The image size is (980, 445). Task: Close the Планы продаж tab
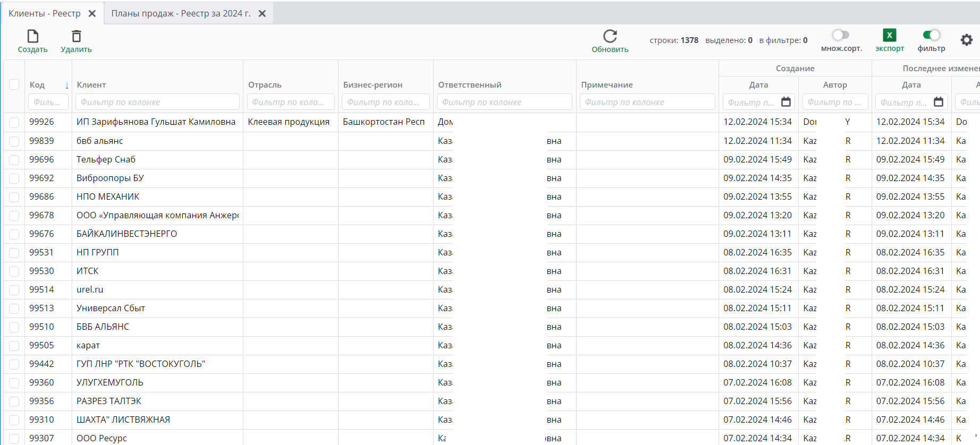[x=262, y=13]
